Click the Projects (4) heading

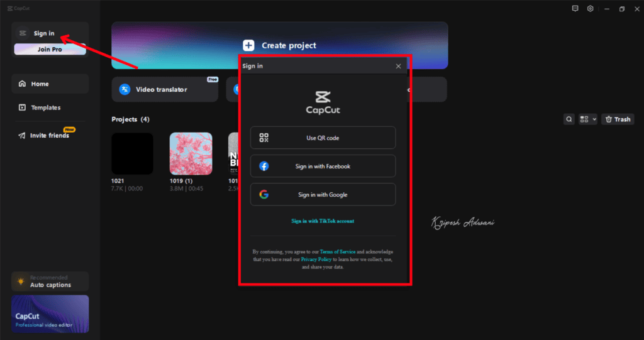click(131, 119)
